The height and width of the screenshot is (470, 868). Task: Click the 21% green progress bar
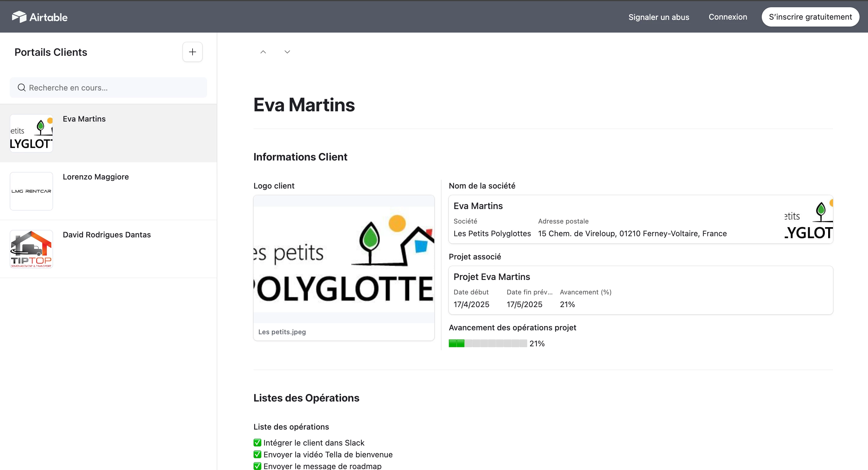[488, 343]
